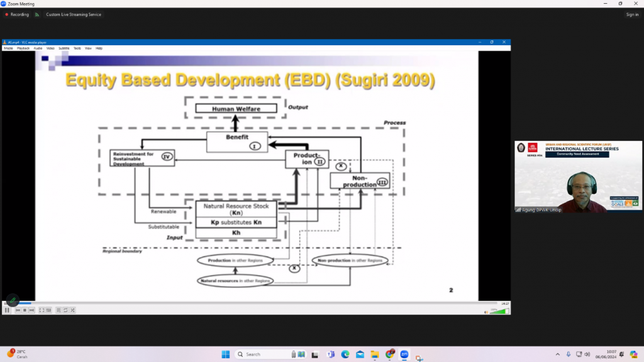Image resolution: width=644 pixels, height=362 pixels.
Task: Stop the video with the stop button
Action: [x=25, y=310]
